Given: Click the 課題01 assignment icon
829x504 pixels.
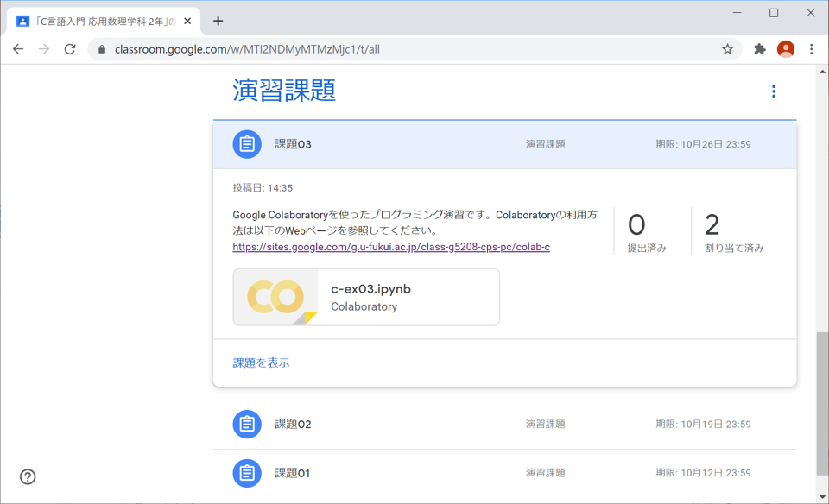Looking at the screenshot, I should click(247, 473).
